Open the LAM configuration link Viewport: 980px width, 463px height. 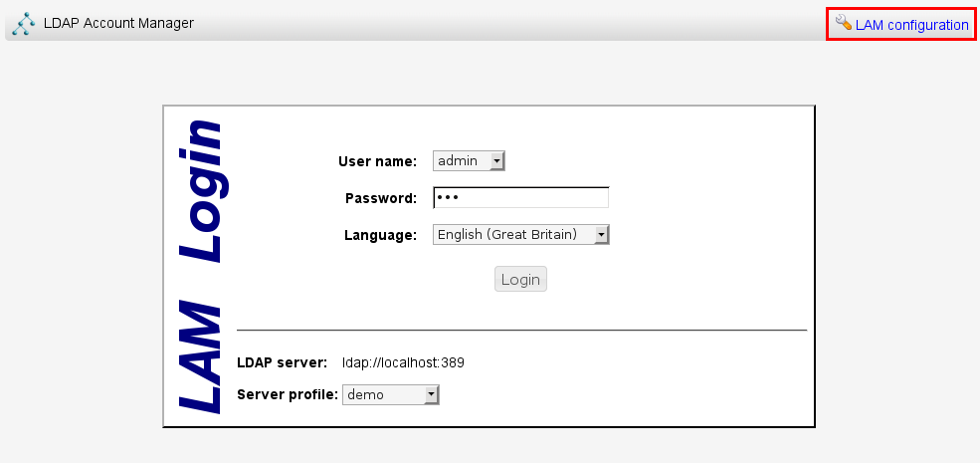click(912, 25)
